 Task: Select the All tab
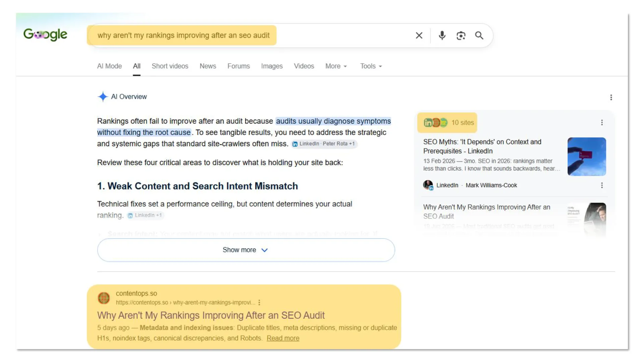pos(137,66)
